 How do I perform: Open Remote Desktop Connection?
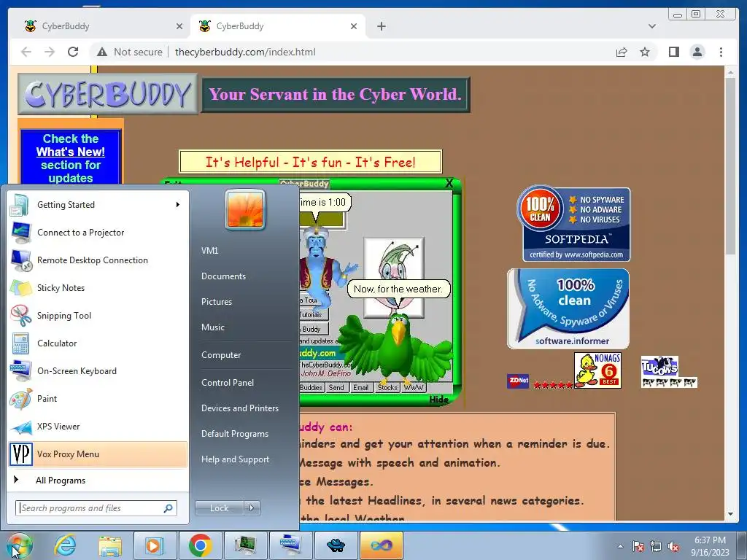pyautogui.click(x=98, y=260)
